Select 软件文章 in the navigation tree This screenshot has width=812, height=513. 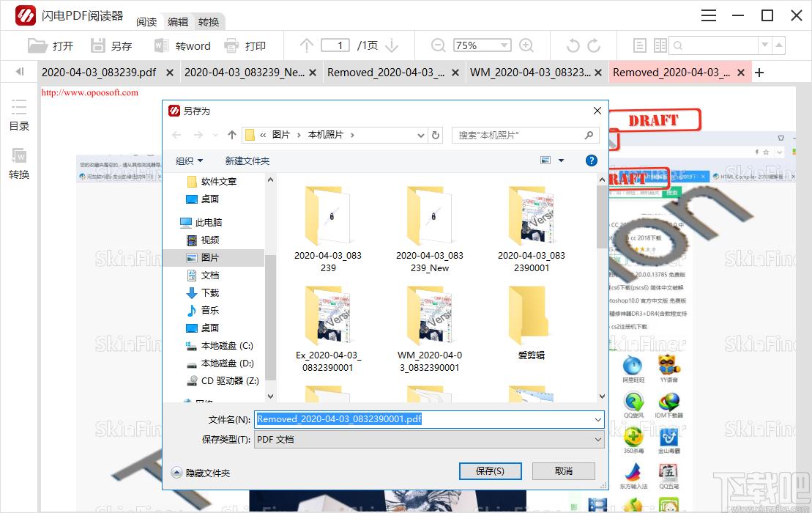point(212,181)
